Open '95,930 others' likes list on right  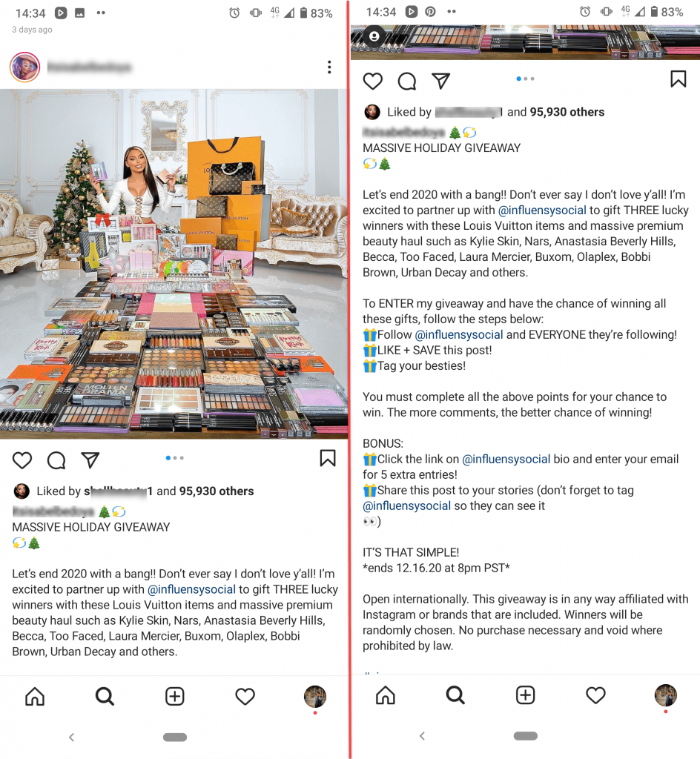[567, 112]
